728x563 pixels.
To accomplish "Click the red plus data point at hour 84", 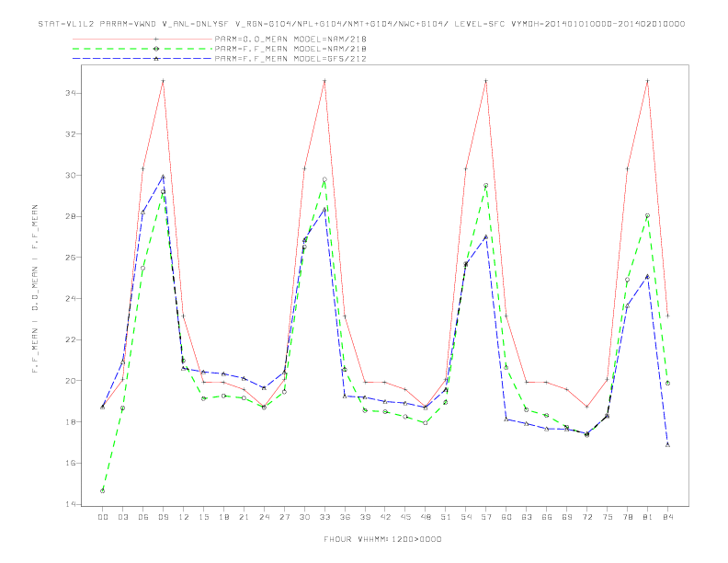I will tap(667, 316).
